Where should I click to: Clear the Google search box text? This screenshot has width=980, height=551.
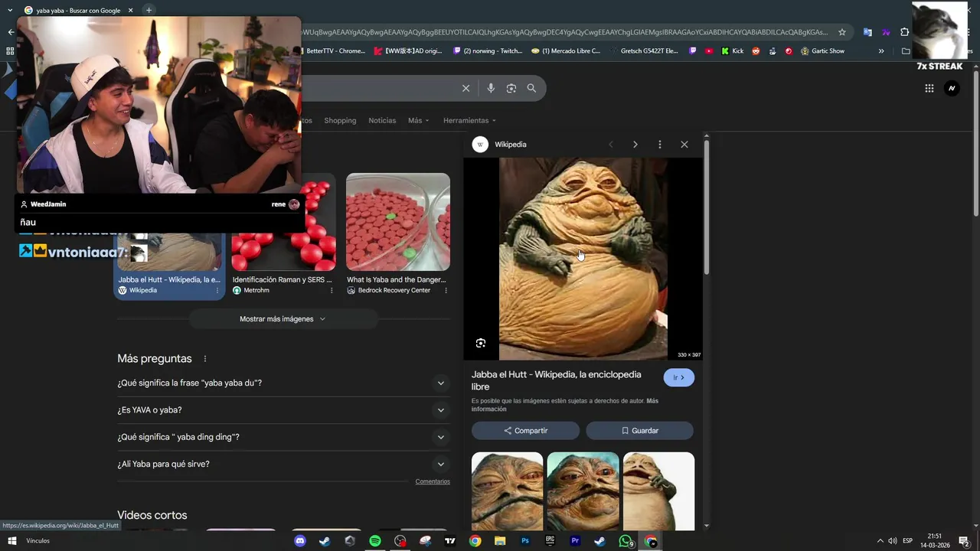[x=465, y=88]
